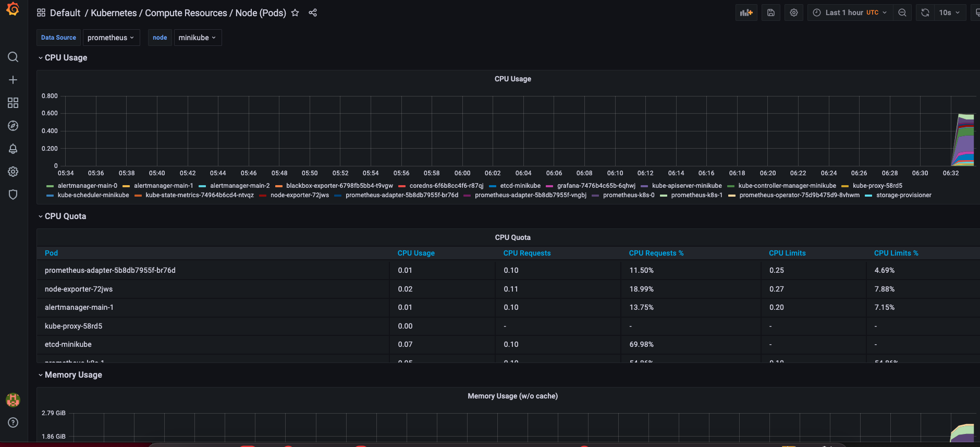
Task: Click storage-provisioner legend color swatch
Action: tap(868, 196)
